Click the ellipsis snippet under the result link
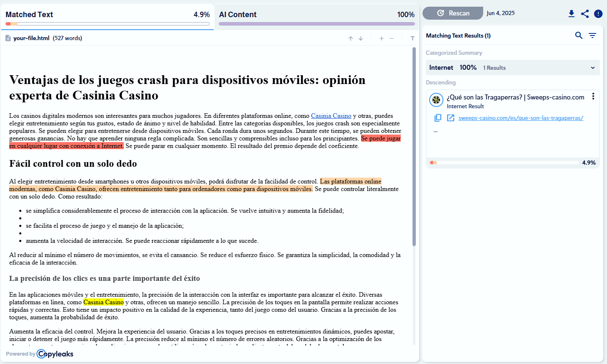Viewport: 607px width, 364px height. coord(435,131)
